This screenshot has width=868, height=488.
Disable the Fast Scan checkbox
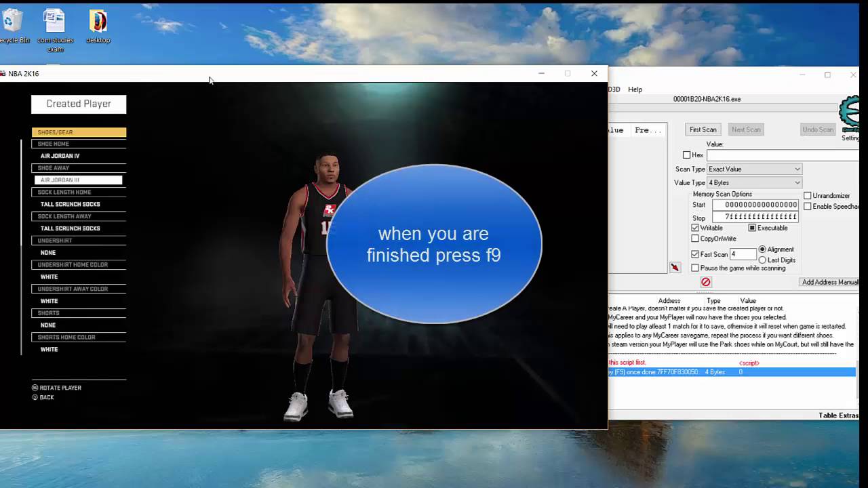tap(695, 254)
